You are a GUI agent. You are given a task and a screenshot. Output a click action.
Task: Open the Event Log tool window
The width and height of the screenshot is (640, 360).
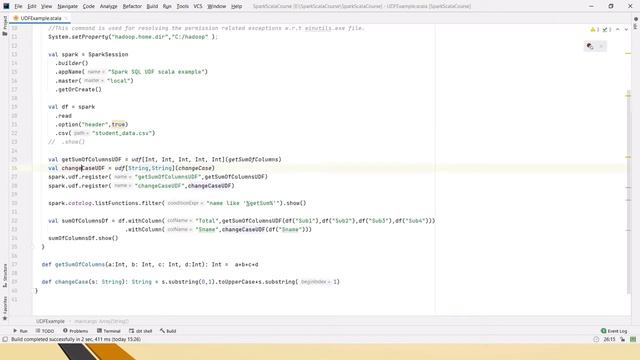(x=614, y=331)
